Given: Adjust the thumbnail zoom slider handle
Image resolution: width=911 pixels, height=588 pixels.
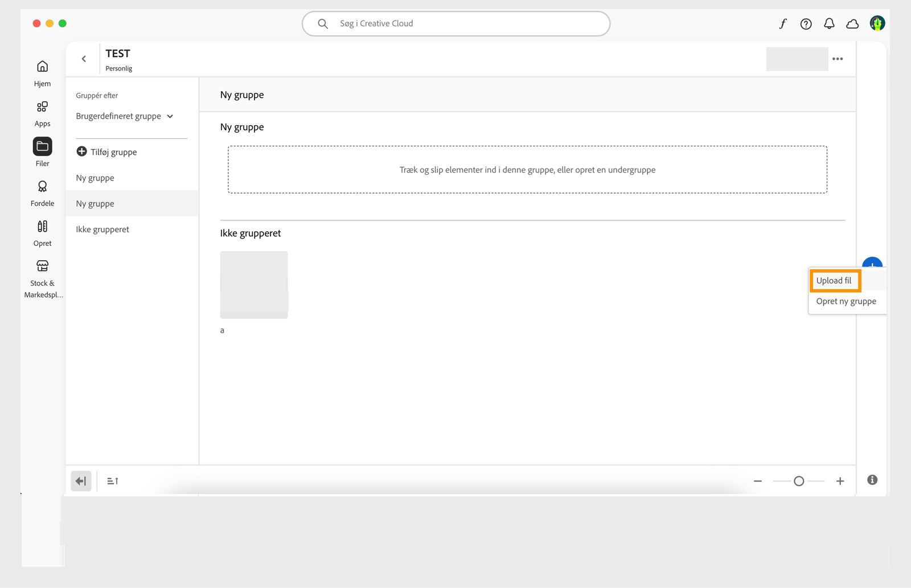Looking at the screenshot, I should coord(799,481).
